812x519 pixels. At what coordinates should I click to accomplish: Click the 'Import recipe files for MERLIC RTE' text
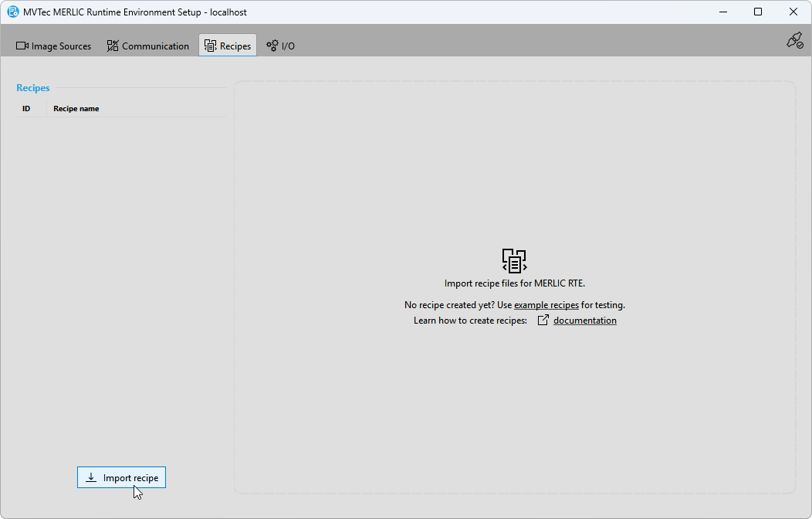tap(514, 283)
